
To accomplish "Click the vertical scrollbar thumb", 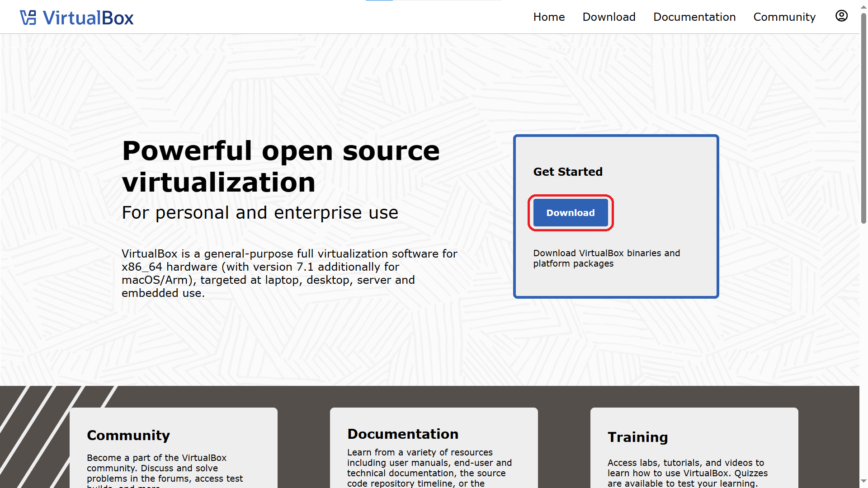I will click(863, 117).
